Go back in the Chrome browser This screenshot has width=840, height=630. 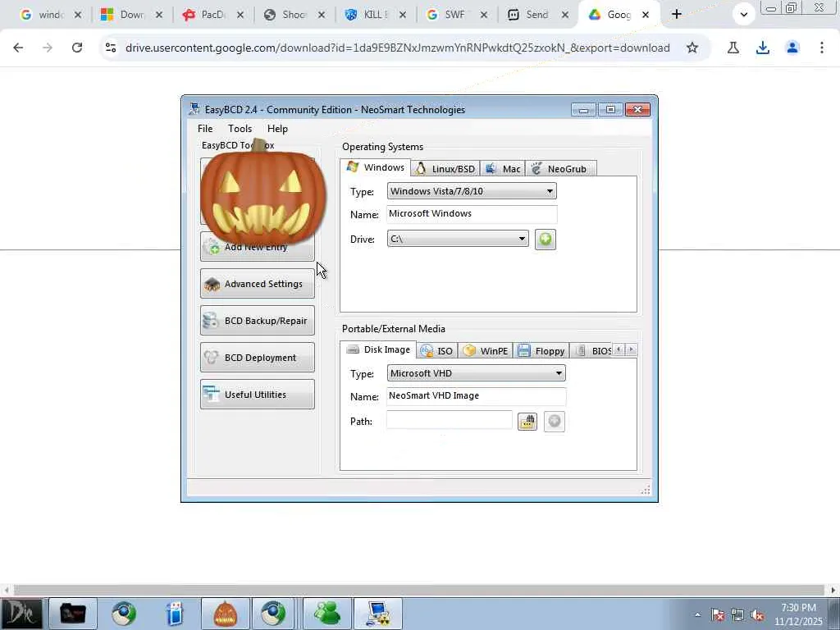pos(18,48)
